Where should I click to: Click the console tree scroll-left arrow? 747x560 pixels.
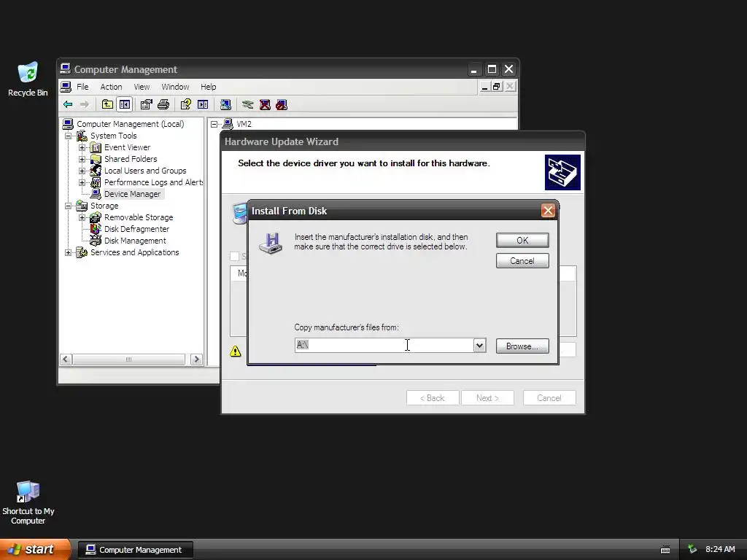point(66,359)
